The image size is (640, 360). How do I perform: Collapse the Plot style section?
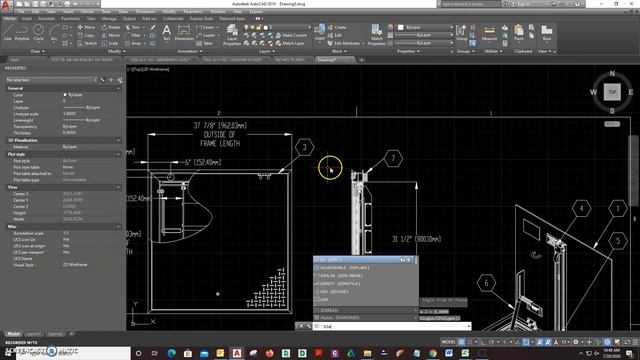coord(118,154)
